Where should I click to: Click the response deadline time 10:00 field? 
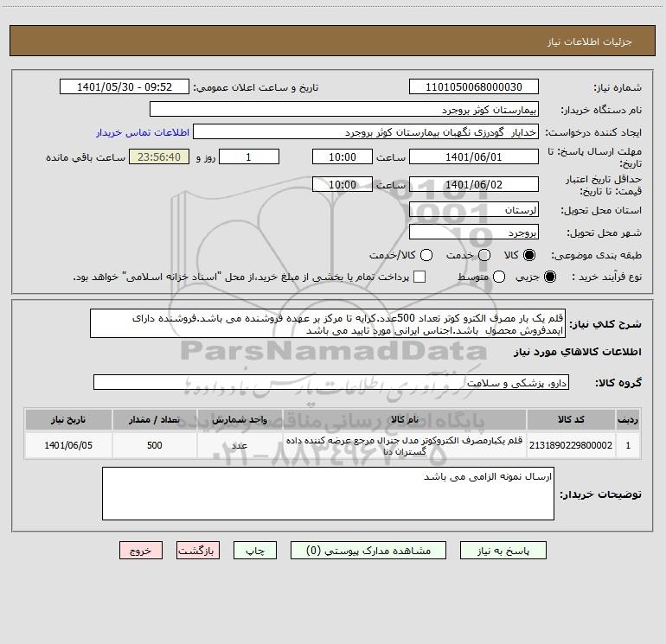click(x=343, y=156)
